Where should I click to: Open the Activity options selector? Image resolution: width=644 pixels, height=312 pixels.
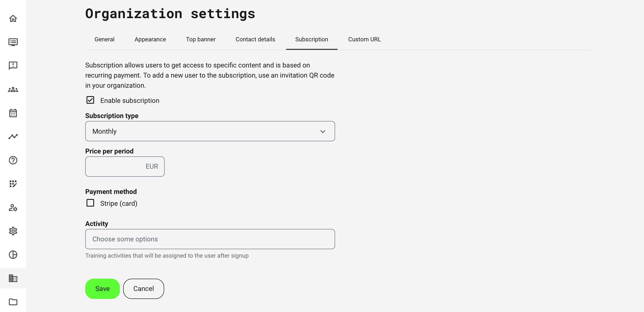[x=210, y=239]
